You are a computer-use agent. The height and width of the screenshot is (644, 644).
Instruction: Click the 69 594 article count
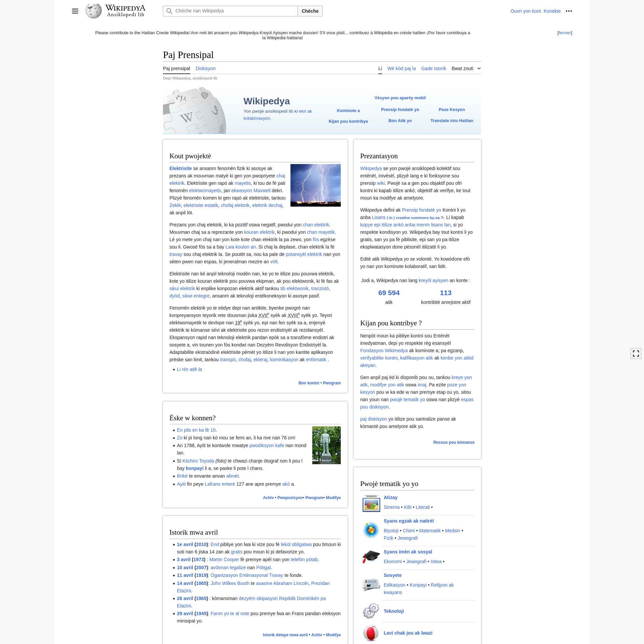(389, 293)
